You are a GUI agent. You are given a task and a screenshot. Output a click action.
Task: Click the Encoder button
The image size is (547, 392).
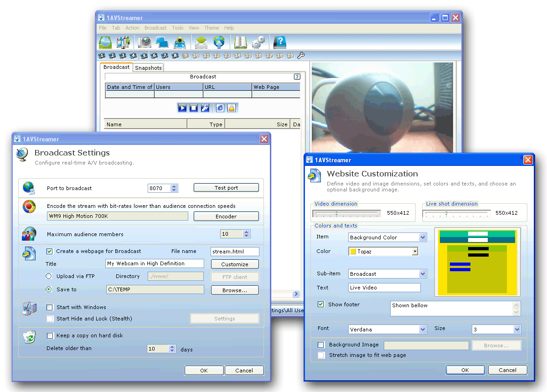[226, 217]
